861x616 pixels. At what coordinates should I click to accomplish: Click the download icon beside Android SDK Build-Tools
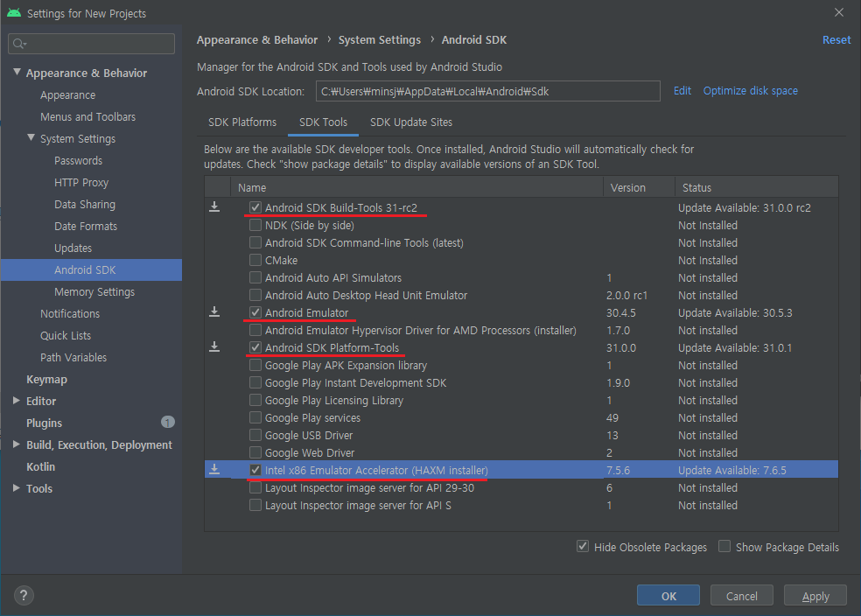point(214,207)
